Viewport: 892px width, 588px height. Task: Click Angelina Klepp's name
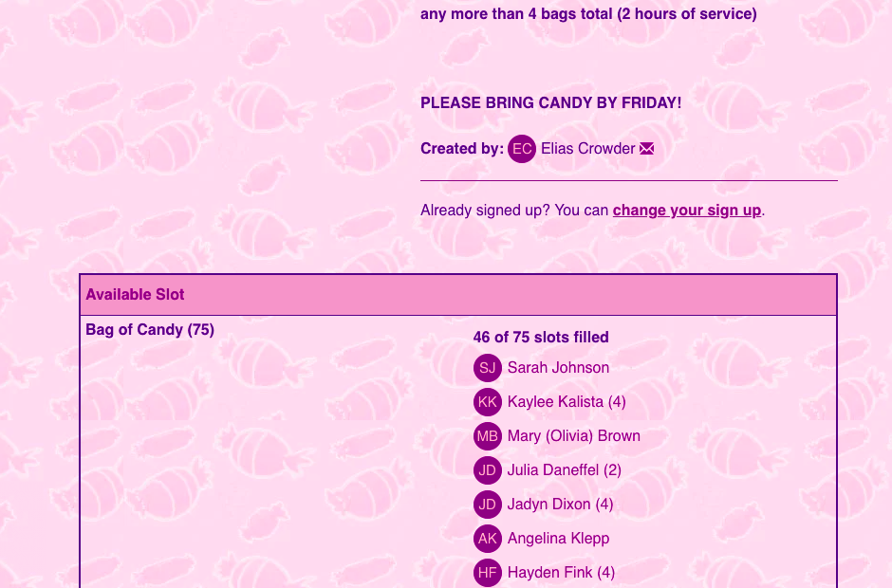point(558,539)
